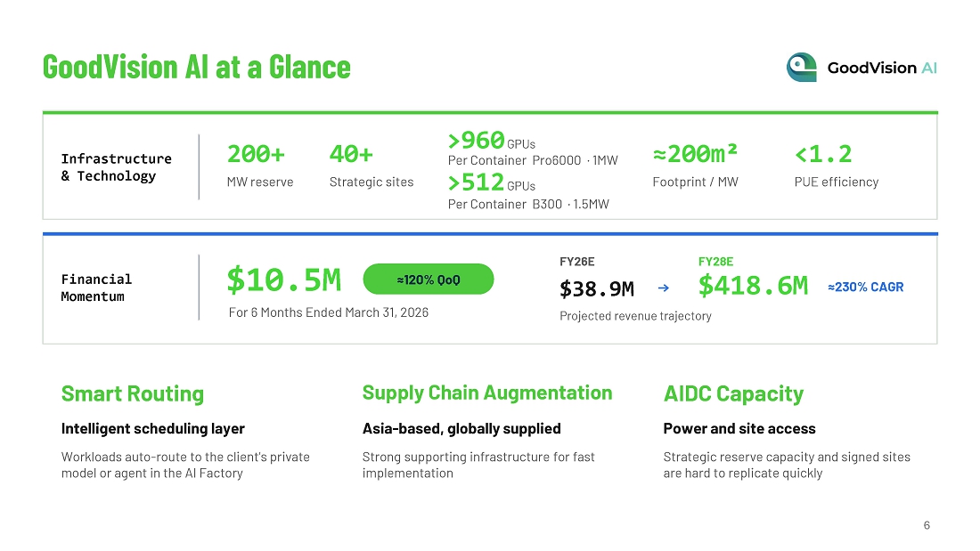This screenshot has width=980, height=551.
Task: Click the page number 6
Action: (927, 525)
